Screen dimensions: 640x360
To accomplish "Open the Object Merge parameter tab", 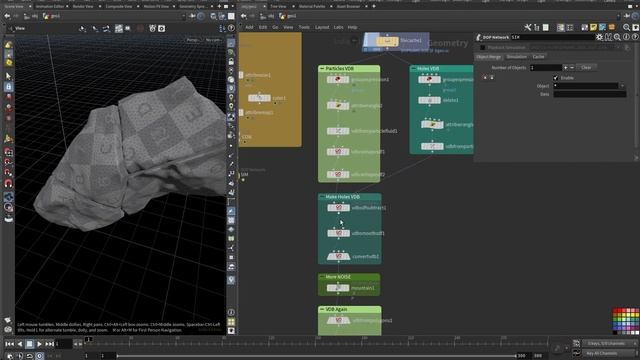I will pyautogui.click(x=489, y=57).
